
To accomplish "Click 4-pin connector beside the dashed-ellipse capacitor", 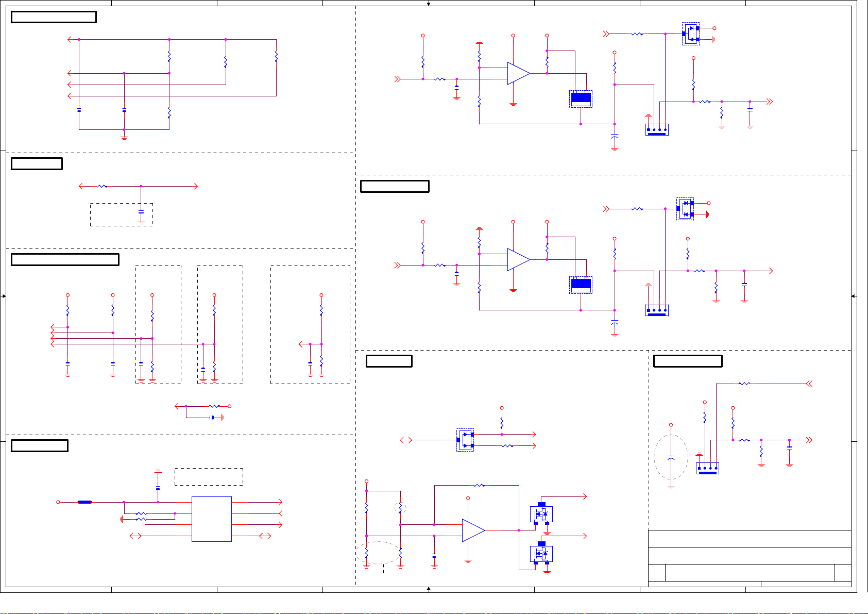I will [x=707, y=469].
